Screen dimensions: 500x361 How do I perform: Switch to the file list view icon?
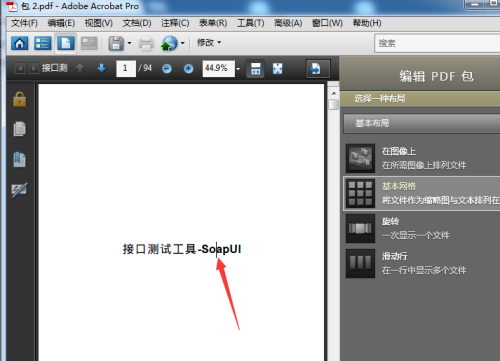tap(42, 43)
